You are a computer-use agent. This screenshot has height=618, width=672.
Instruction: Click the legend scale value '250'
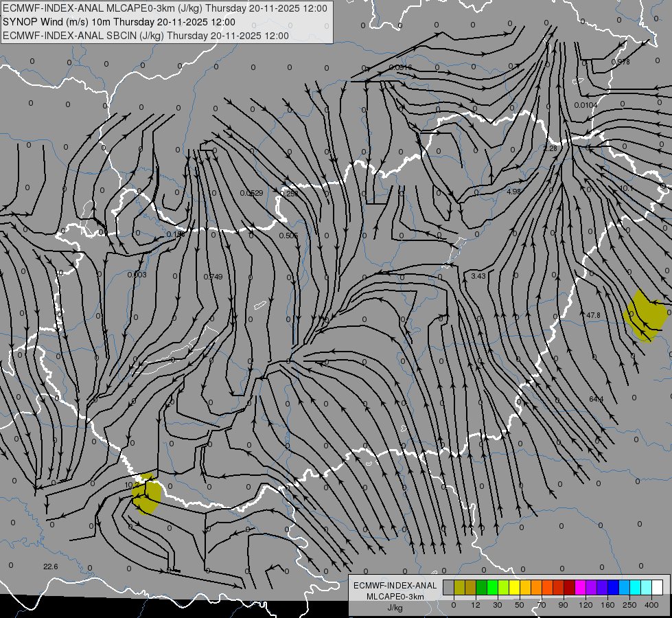[x=629, y=605]
